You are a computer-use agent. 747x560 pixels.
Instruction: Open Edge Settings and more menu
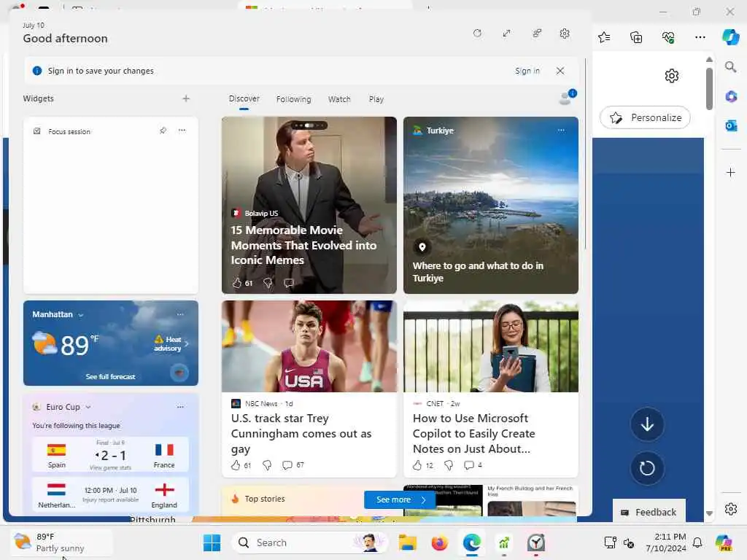pos(700,37)
